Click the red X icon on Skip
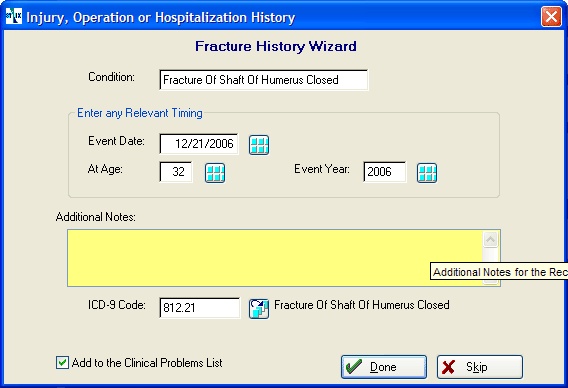Image resolution: width=568 pixels, height=388 pixels. coord(448,367)
